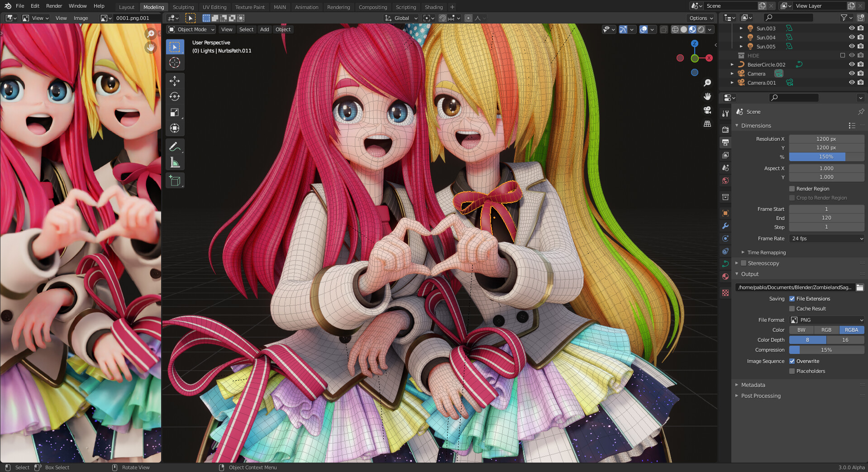This screenshot has height=472, width=868.
Task: Open the Render menu in top bar
Action: click(x=54, y=6)
